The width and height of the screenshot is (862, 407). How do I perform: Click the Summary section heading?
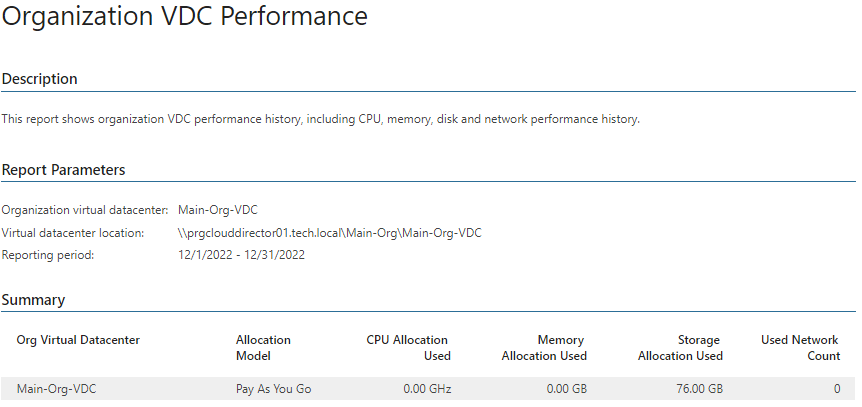[x=34, y=300]
